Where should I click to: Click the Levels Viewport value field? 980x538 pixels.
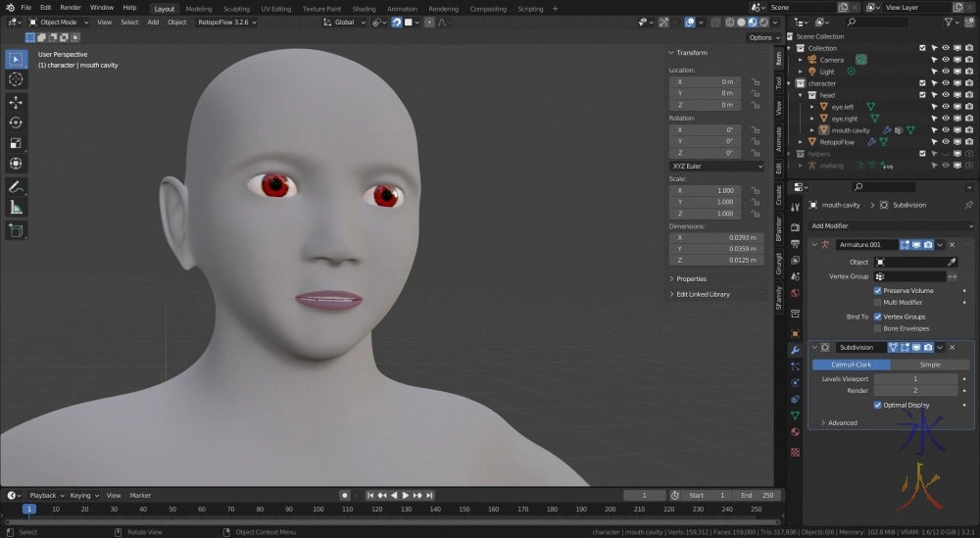coord(915,378)
